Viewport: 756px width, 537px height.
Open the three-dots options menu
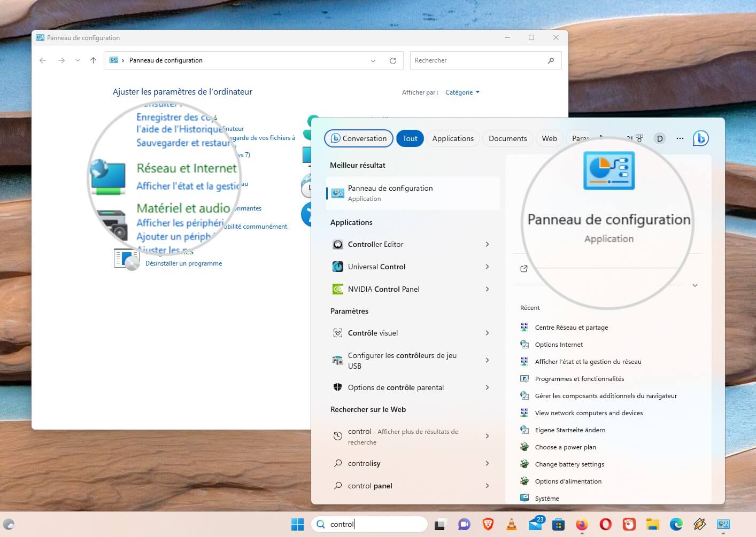680,138
